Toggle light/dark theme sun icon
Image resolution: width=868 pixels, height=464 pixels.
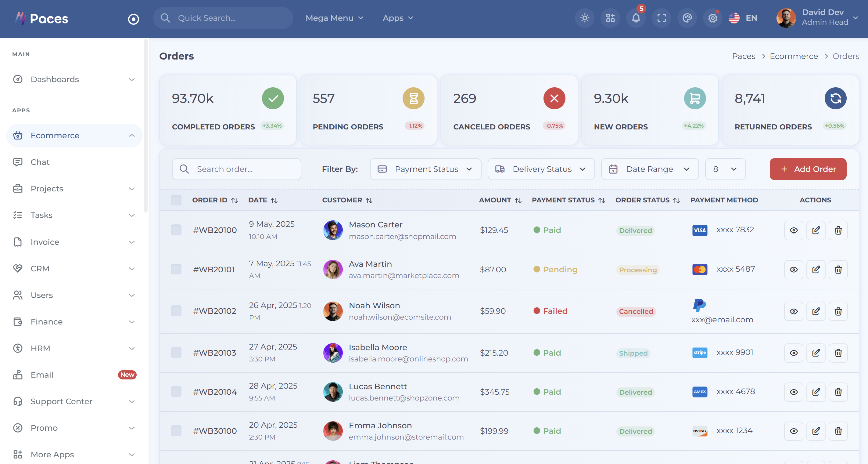tap(585, 18)
